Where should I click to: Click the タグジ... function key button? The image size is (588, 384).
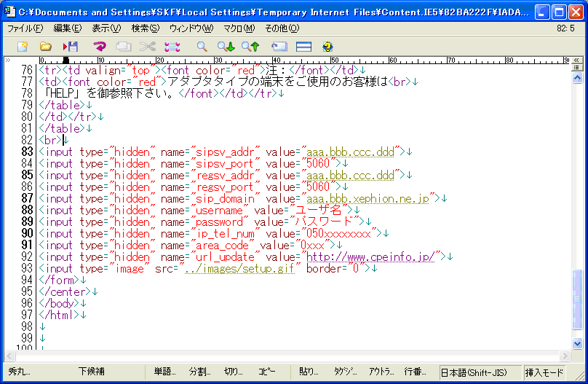click(346, 372)
